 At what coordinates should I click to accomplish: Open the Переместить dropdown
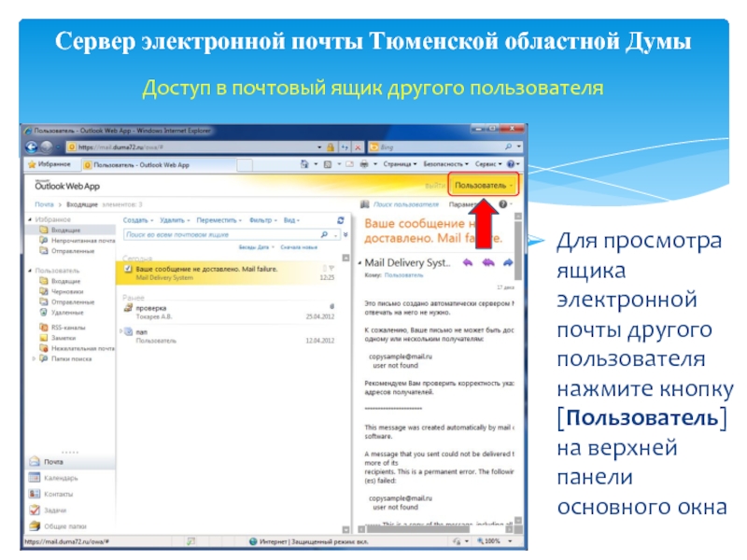[219, 220]
